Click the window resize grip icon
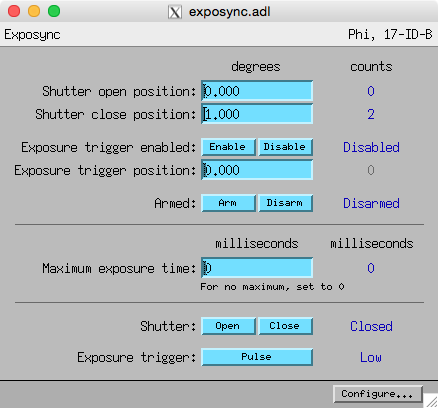The image size is (438, 408). tap(431, 401)
